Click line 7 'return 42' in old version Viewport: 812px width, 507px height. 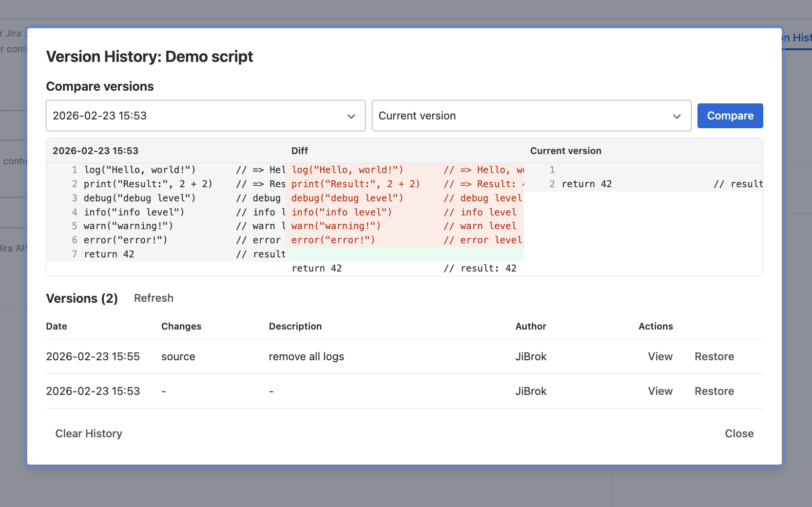point(109,254)
